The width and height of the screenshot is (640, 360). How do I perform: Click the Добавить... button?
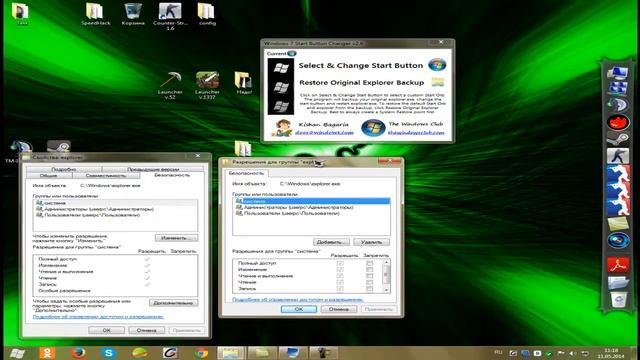click(x=331, y=242)
